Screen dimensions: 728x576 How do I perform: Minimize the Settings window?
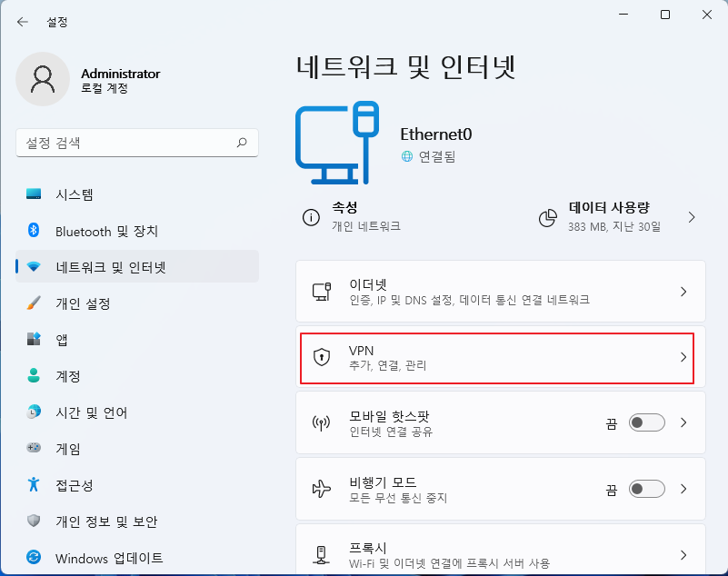coord(623,15)
